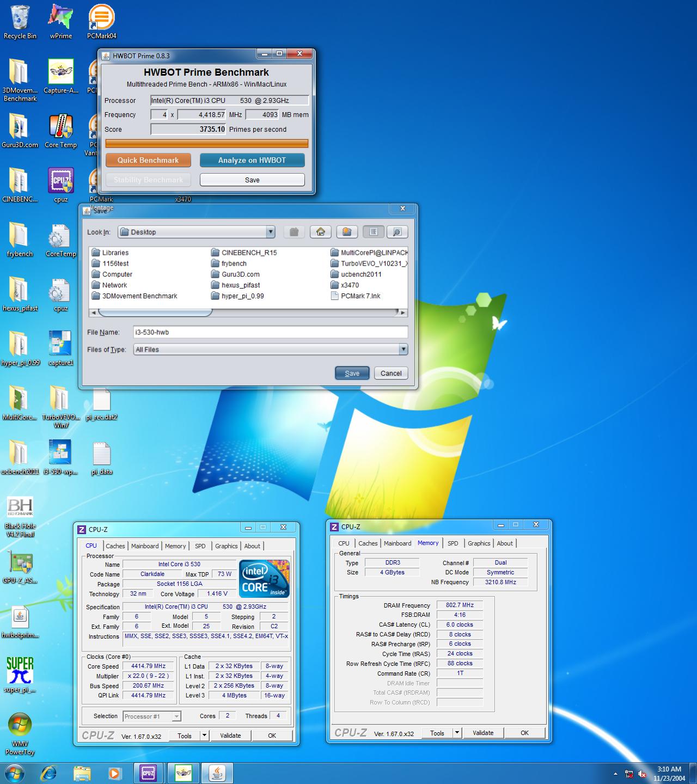697x784 pixels.
Task: Click Validate in left CPU-Z window
Action: click(230, 736)
